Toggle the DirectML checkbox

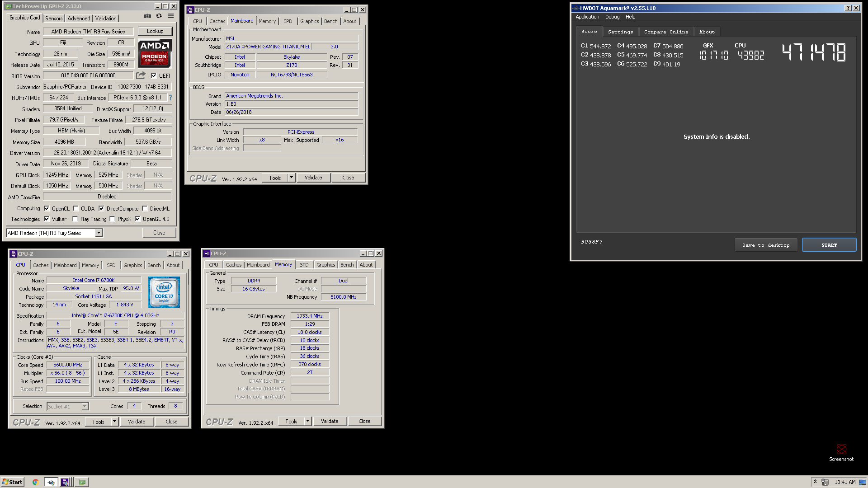(145, 209)
